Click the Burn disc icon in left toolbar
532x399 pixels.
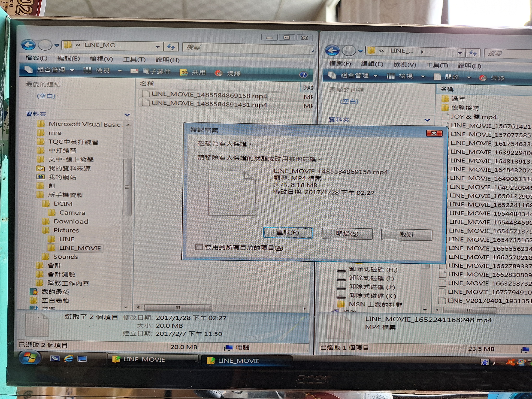tap(218, 73)
